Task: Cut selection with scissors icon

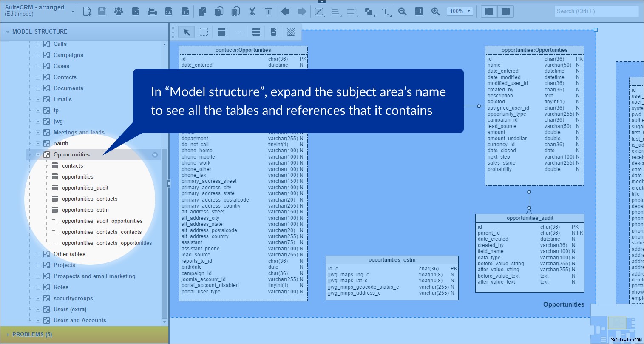Action: tap(252, 11)
